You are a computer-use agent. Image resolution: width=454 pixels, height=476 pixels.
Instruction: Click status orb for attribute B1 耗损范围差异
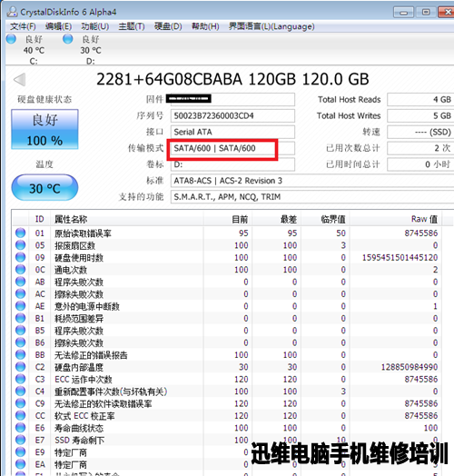(x=21, y=318)
